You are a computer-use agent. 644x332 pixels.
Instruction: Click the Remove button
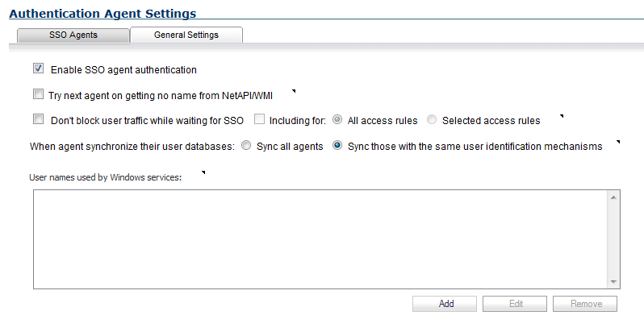tap(585, 304)
